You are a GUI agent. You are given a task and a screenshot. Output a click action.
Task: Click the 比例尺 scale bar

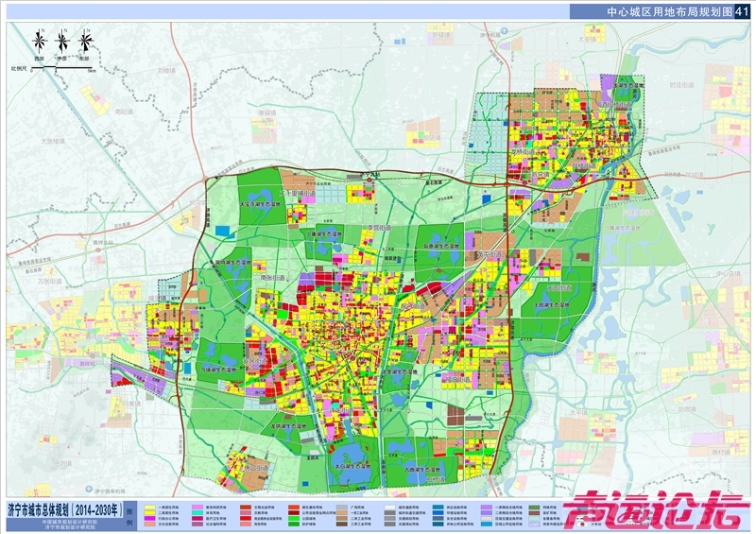tap(60, 69)
